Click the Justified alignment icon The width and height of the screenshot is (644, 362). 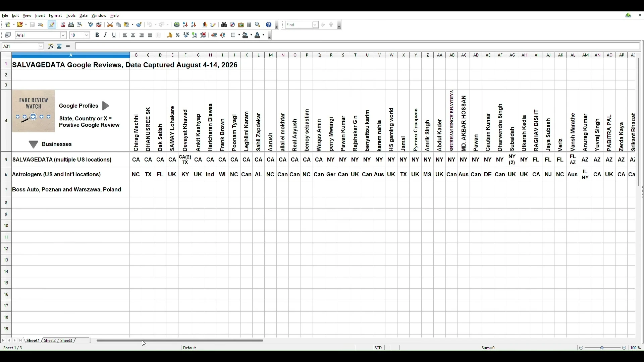click(x=150, y=35)
